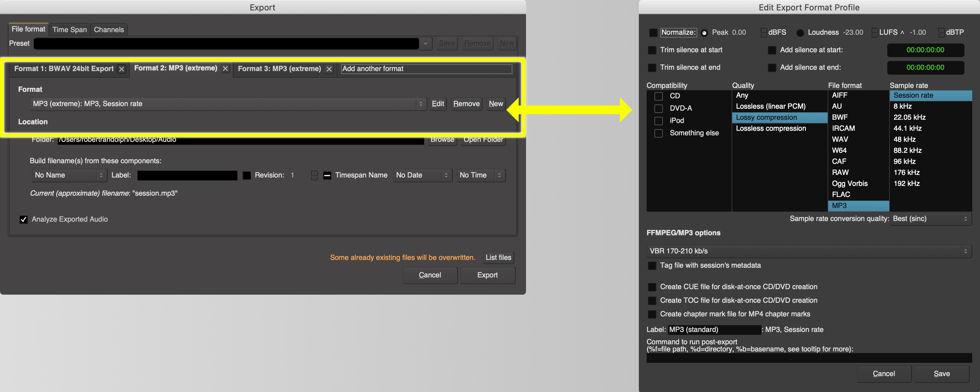Image resolution: width=980 pixels, height=392 pixels.
Task: Select the Loudness radio button
Action: 800,33
